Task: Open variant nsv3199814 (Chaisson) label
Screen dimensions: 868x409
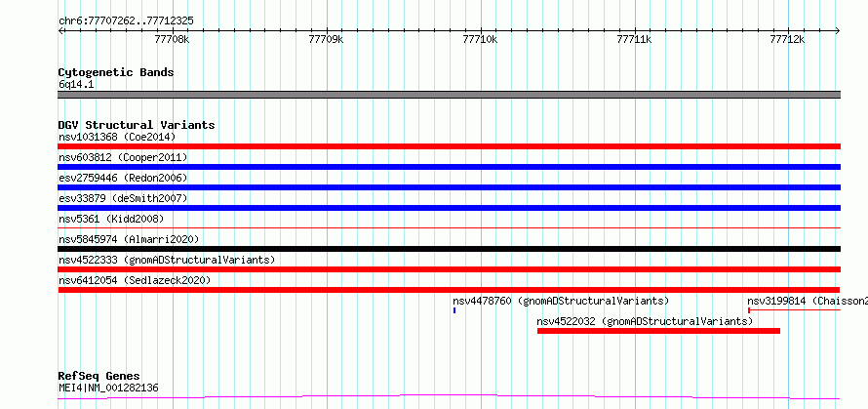Action: [808, 301]
